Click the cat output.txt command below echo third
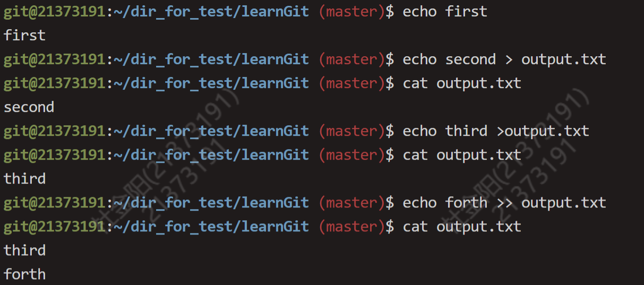The width and height of the screenshot is (644, 285). click(462, 155)
